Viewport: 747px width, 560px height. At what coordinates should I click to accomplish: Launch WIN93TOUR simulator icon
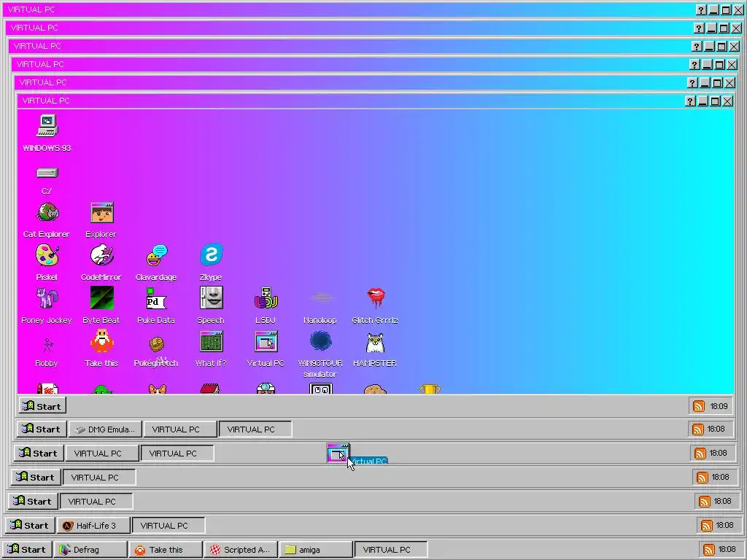click(321, 341)
